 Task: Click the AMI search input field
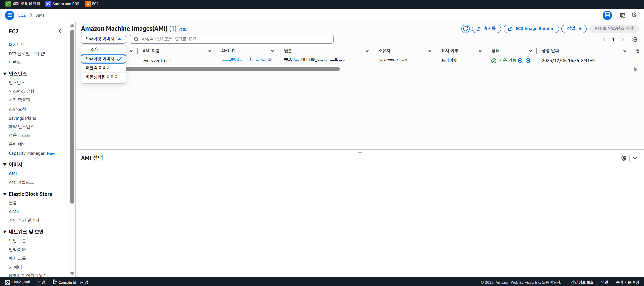(232, 39)
